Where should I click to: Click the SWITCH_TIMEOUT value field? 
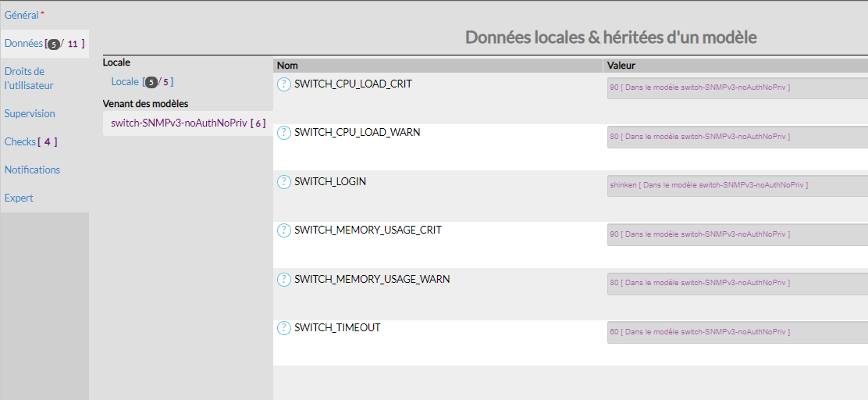[x=737, y=332]
